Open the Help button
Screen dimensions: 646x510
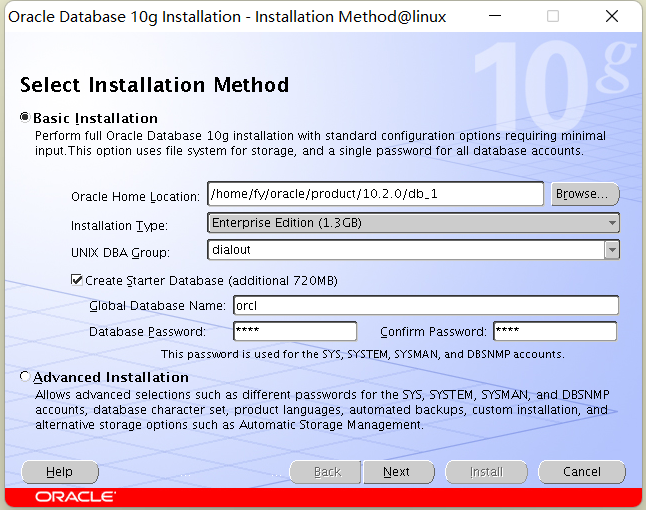[60, 472]
